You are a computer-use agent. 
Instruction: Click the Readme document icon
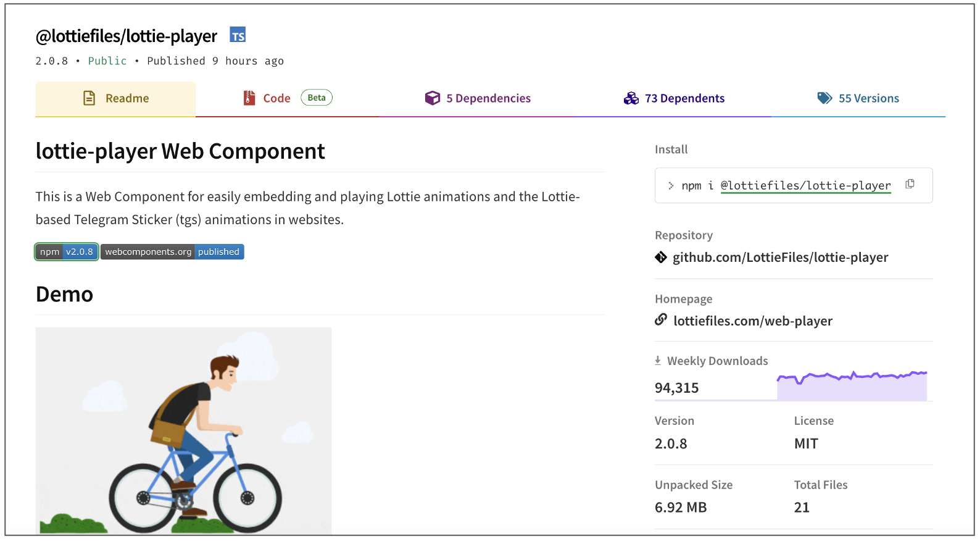click(x=89, y=98)
